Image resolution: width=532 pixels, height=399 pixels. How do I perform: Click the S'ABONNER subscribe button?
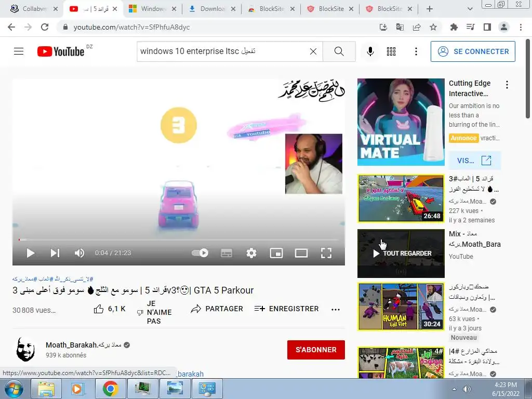316,350
